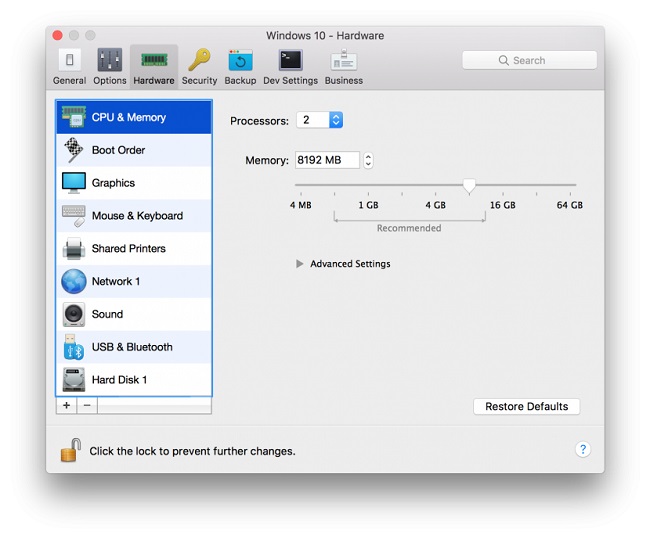Click the lock to prevent changes
Viewport: 650px width, 539px height.
[x=70, y=451]
